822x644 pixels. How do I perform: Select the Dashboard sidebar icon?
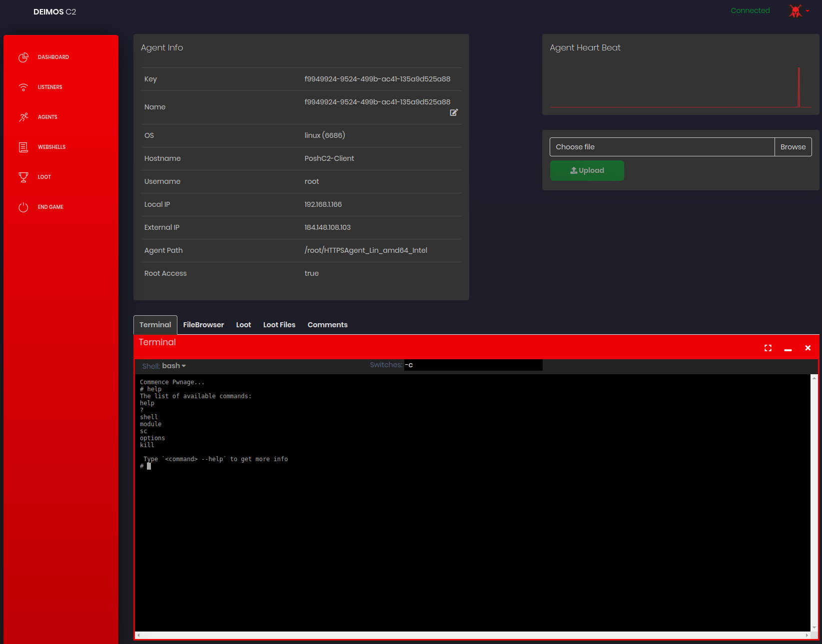click(x=23, y=57)
